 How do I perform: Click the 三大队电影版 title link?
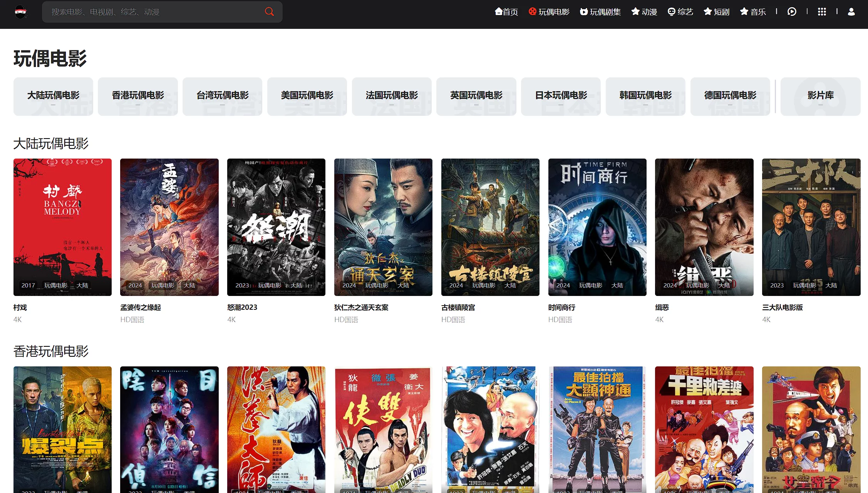click(782, 307)
